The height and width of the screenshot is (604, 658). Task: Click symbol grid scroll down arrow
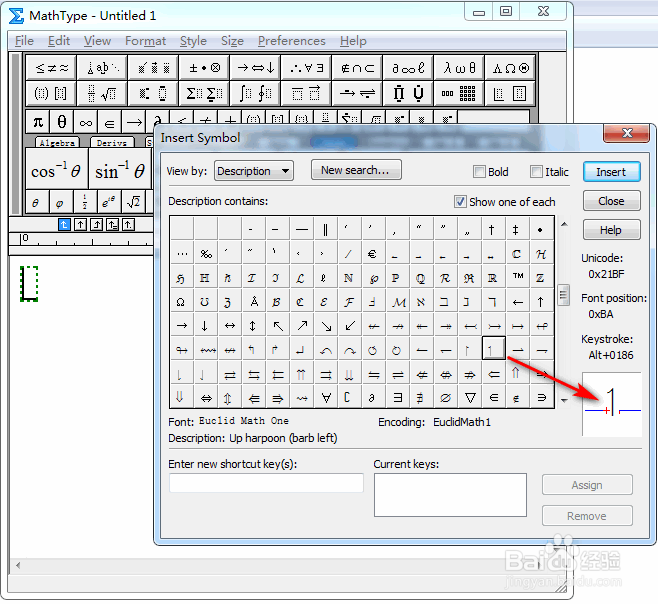click(564, 400)
